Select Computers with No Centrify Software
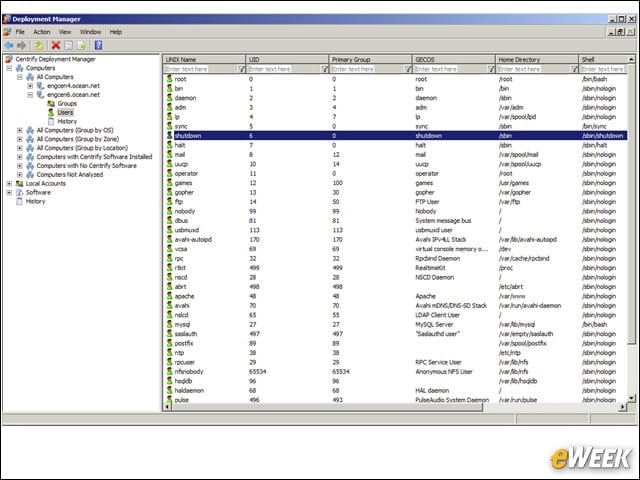640x480 pixels. coord(87,166)
